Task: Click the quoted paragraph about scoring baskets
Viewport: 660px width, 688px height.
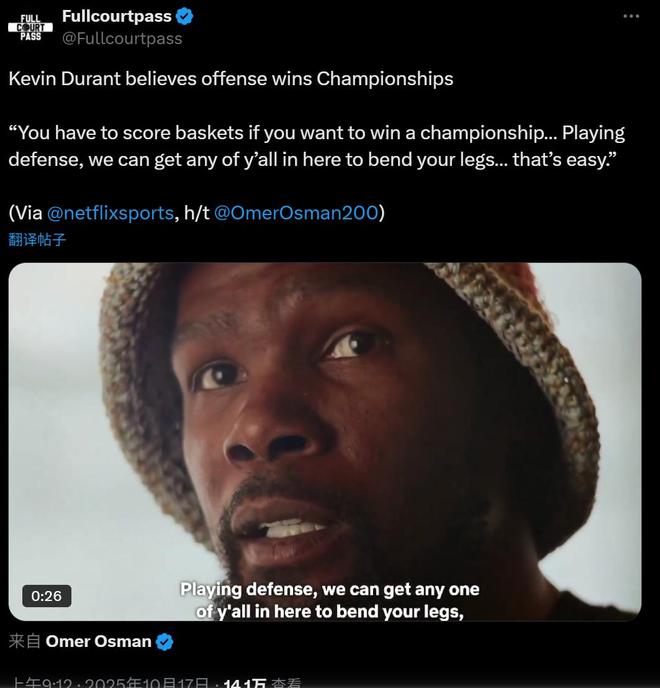Action: pyautogui.click(x=316, y=146)
